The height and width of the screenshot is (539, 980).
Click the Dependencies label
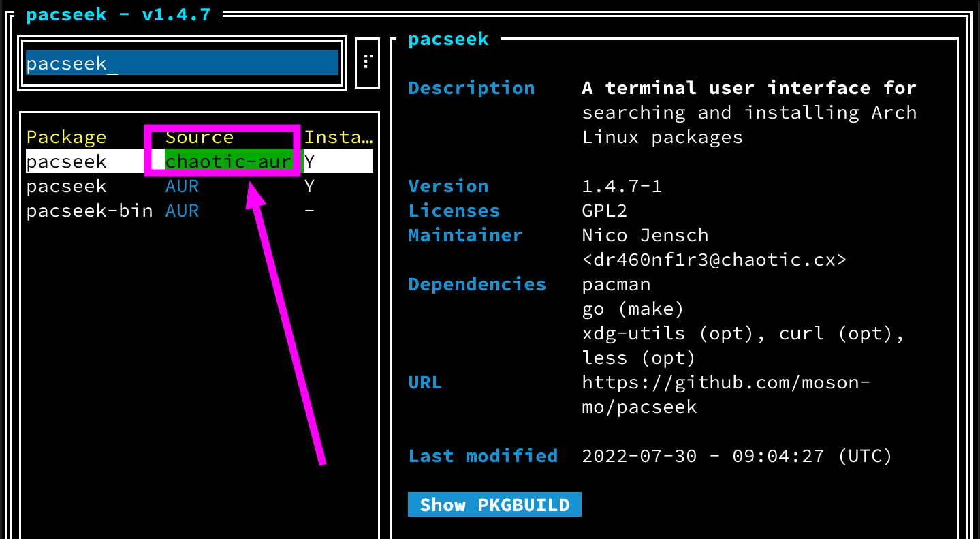477,284
